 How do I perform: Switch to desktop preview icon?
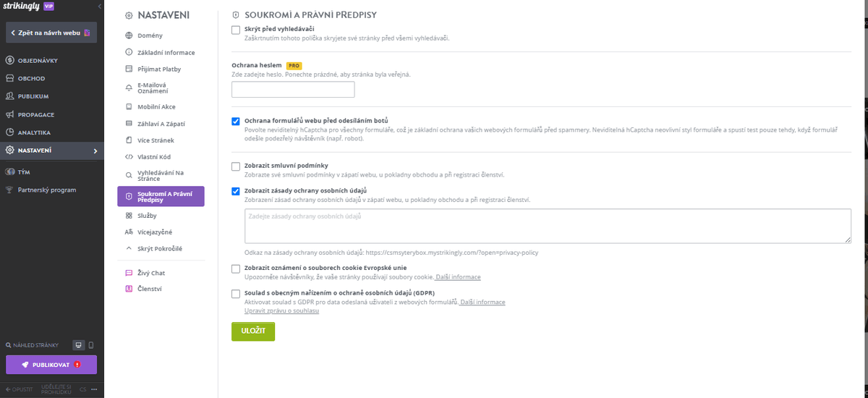(80, 345)
